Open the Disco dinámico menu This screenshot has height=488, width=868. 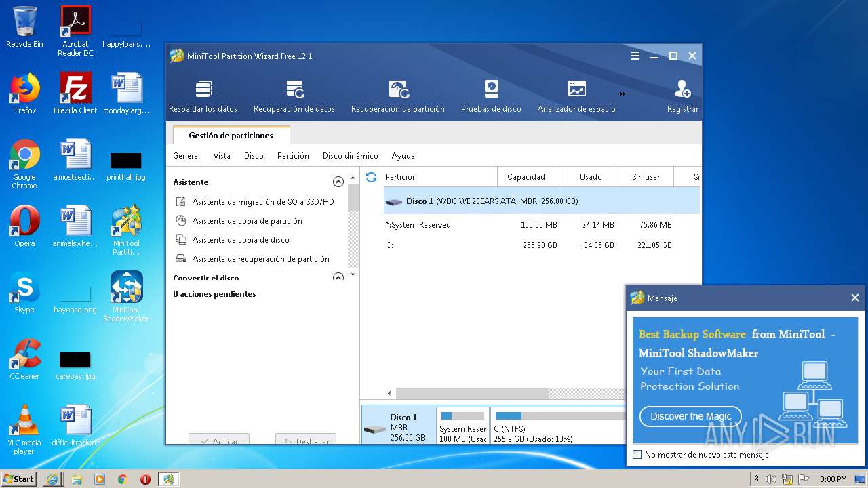(351, 156)
